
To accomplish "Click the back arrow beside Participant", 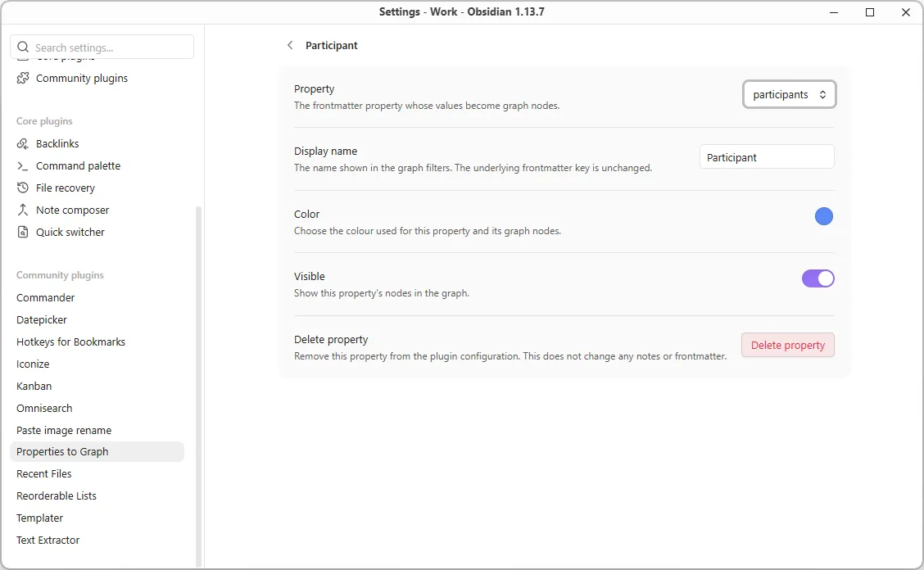I will pyautogui.click(x=290, y=45).
